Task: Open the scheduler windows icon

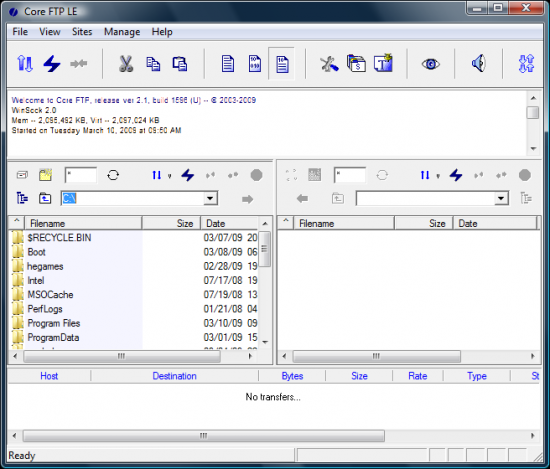Action: click(x=356, y=64)
